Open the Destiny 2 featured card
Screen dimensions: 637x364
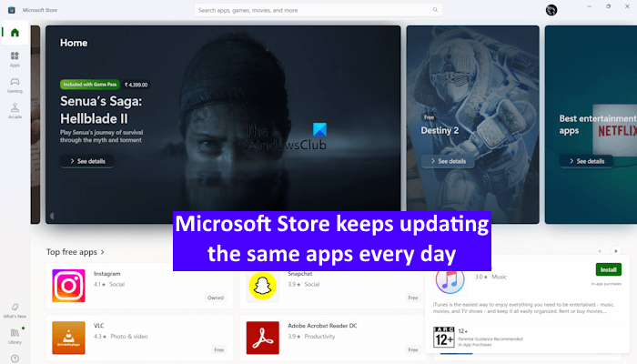pos(473,125)
